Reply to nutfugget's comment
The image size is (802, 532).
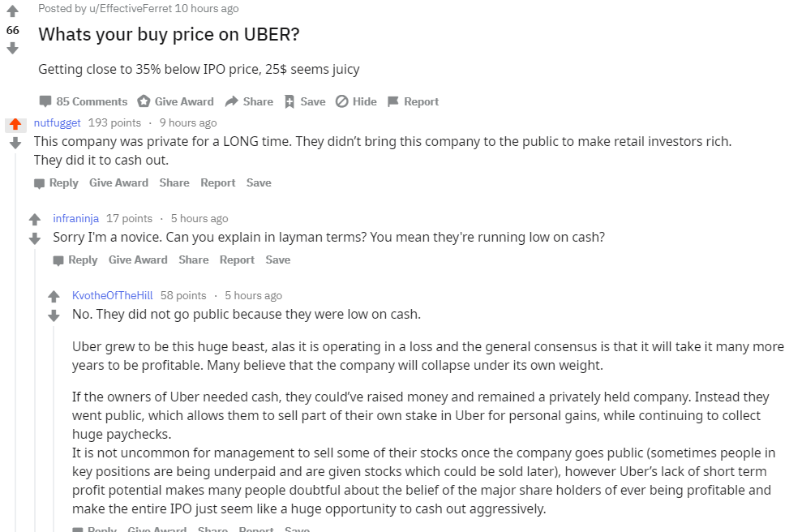(56, 182)
